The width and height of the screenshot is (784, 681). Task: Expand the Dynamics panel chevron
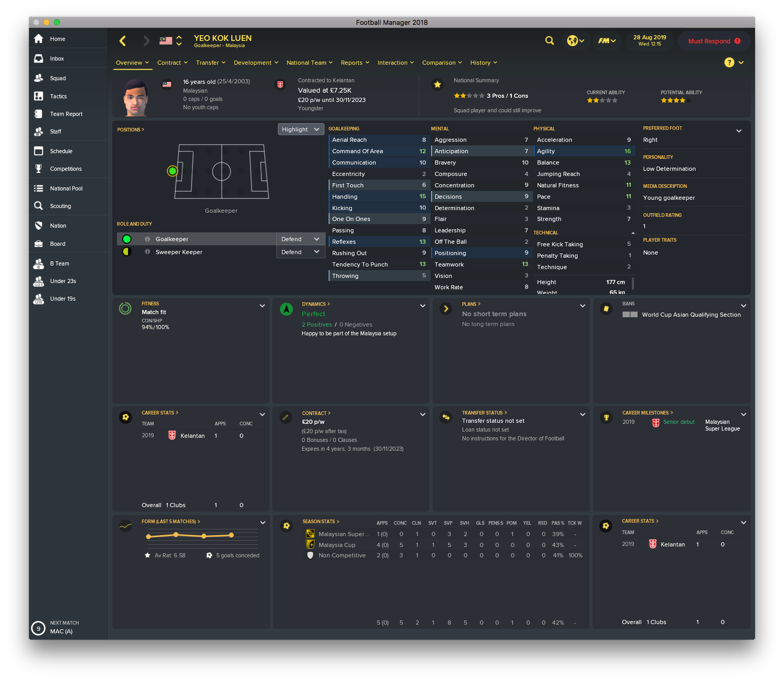pyautogui.click(x=423, y=306)
